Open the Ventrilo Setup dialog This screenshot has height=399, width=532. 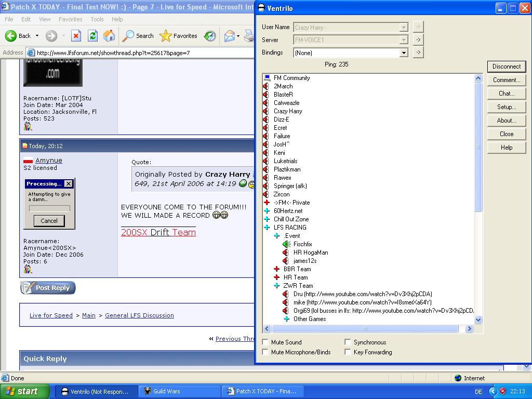click(x=507, y=107)
